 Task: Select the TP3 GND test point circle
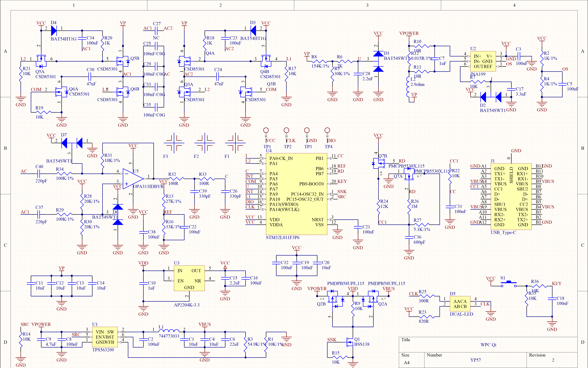[307, 130]
